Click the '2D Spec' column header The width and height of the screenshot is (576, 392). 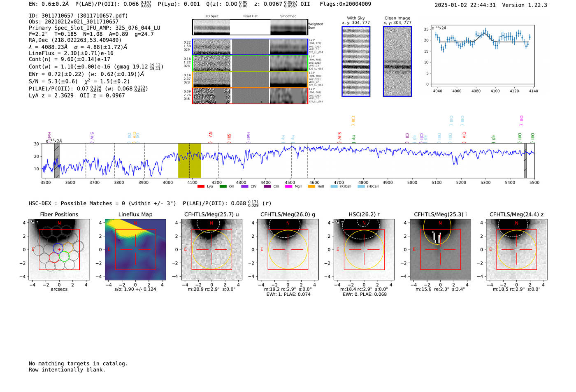tap(212, 16)
